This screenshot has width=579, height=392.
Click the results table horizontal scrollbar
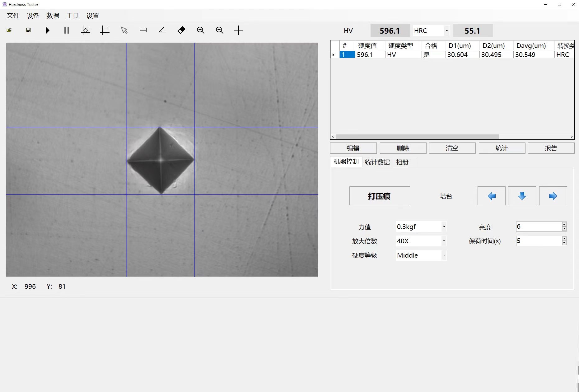[x=417, y=137]
